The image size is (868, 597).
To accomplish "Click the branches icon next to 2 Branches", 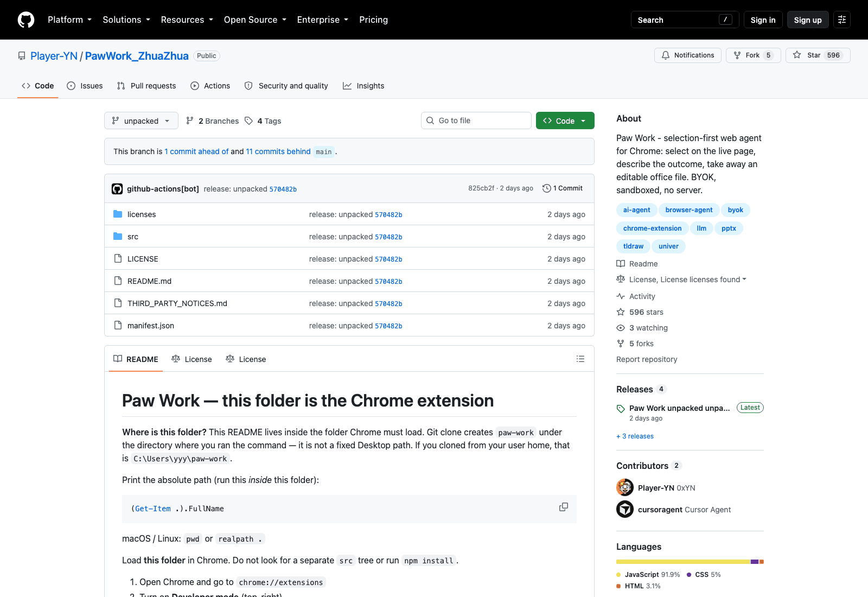I will click(x=190, y=120).
